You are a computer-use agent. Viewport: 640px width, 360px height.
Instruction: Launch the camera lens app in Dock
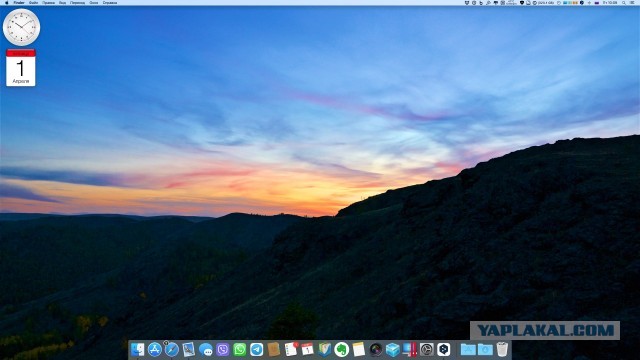click(376, 349)
